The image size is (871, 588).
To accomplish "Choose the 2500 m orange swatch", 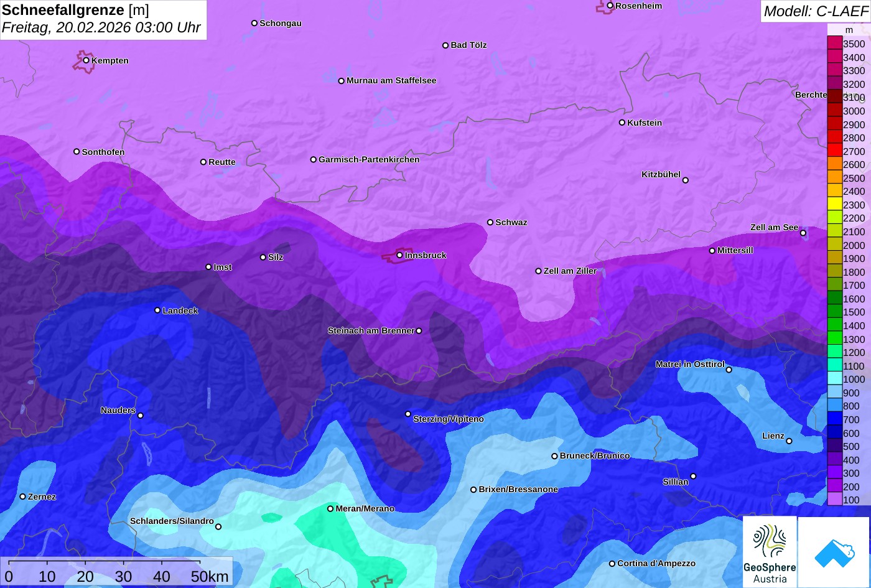I will point(834,178).
